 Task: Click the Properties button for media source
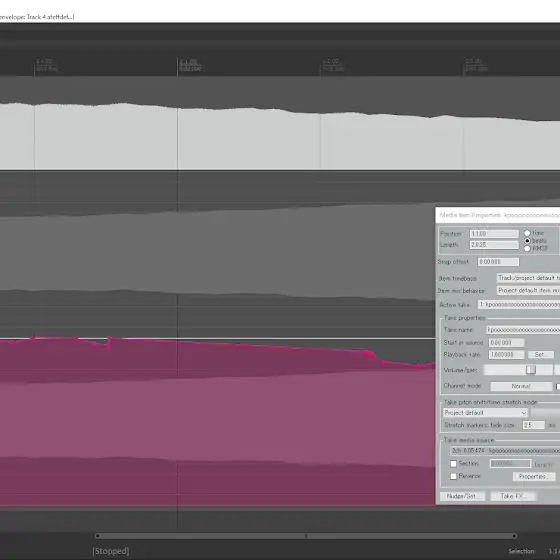click(534, 476)
